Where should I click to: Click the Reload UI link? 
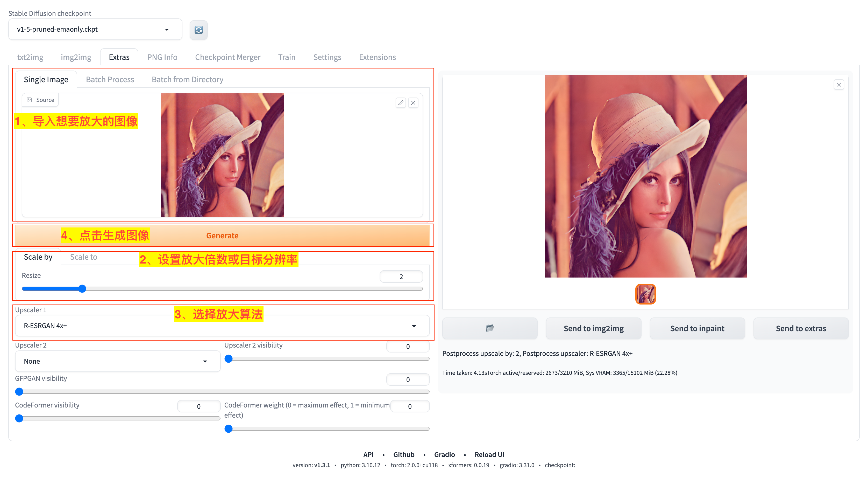[x=489, y=454]
